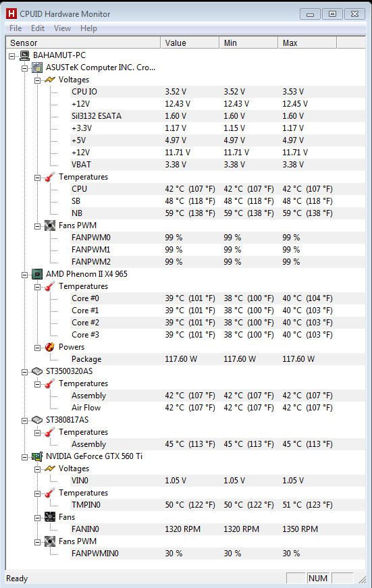Click the ST3500320AS hard drive icon

37,371
